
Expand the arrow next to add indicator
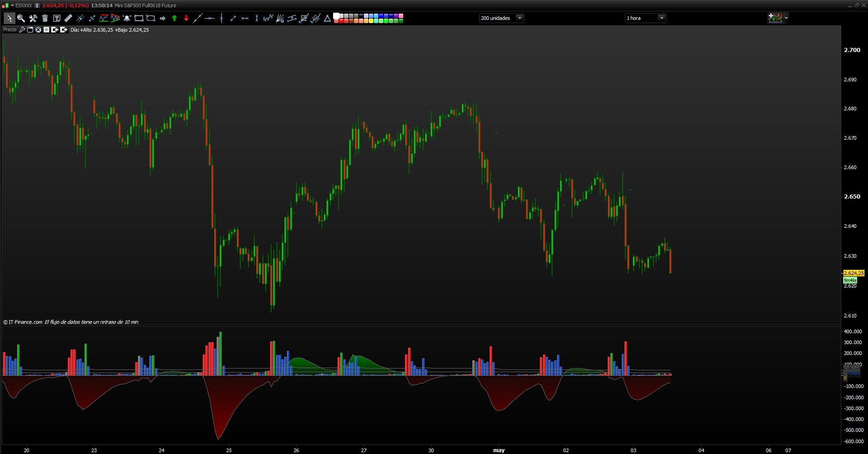[786, 18]
